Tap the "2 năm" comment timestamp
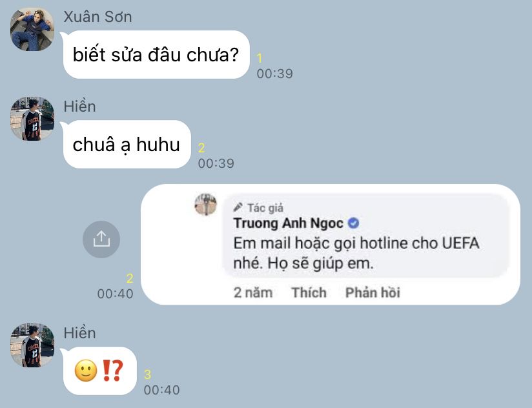 click(x=253, y=292)
